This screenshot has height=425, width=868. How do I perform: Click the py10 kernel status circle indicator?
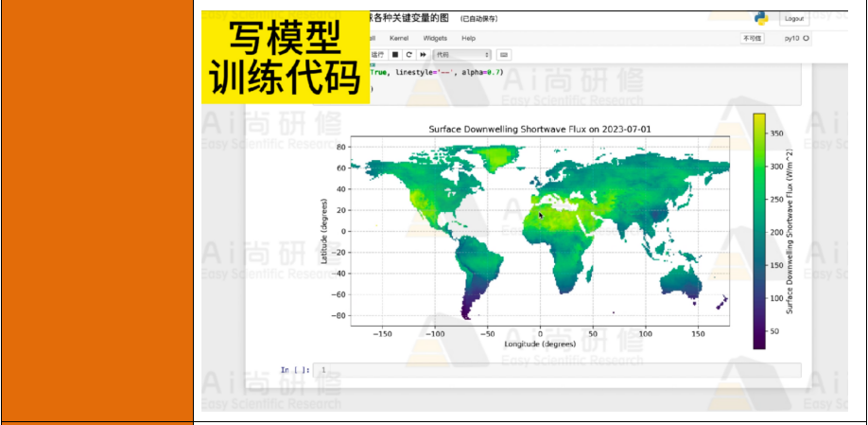tap(806, 38)
